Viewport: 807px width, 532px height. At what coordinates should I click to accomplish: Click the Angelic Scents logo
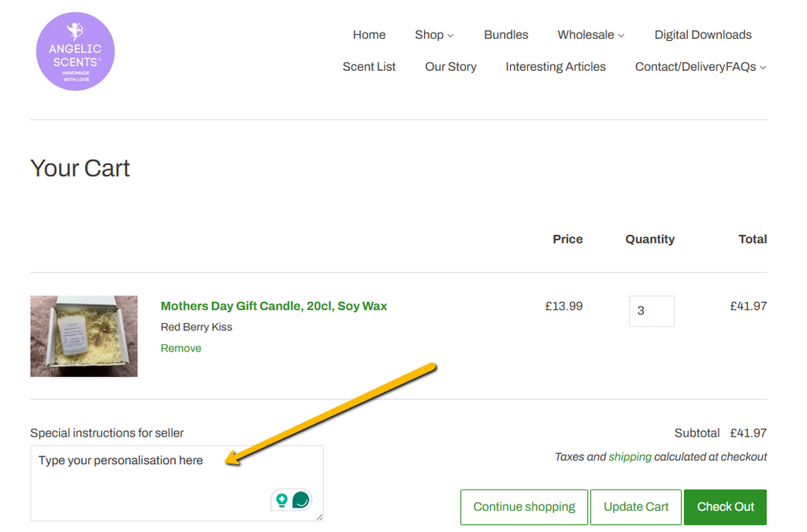pyautogui.click(x=76, y=51)
